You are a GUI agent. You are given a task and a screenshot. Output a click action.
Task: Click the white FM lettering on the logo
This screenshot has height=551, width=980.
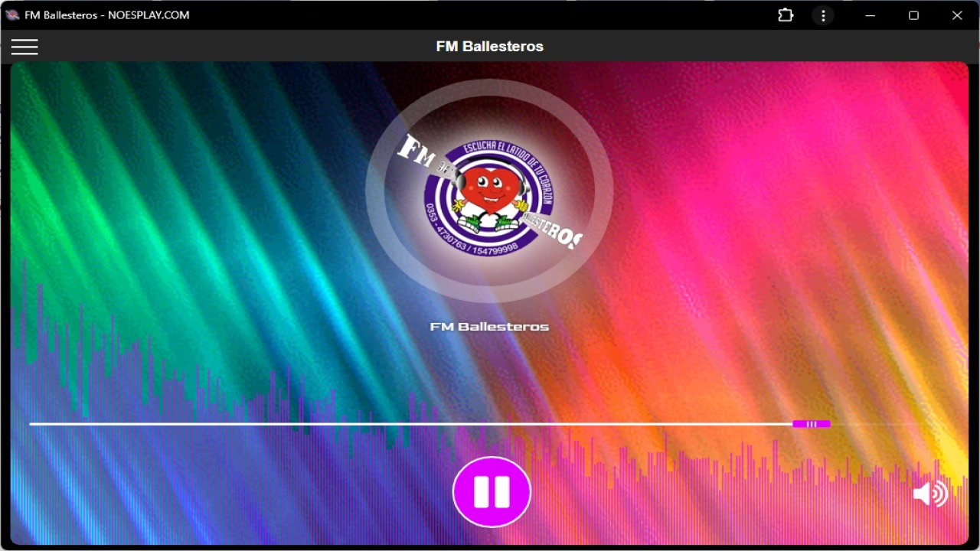point(417,151)
